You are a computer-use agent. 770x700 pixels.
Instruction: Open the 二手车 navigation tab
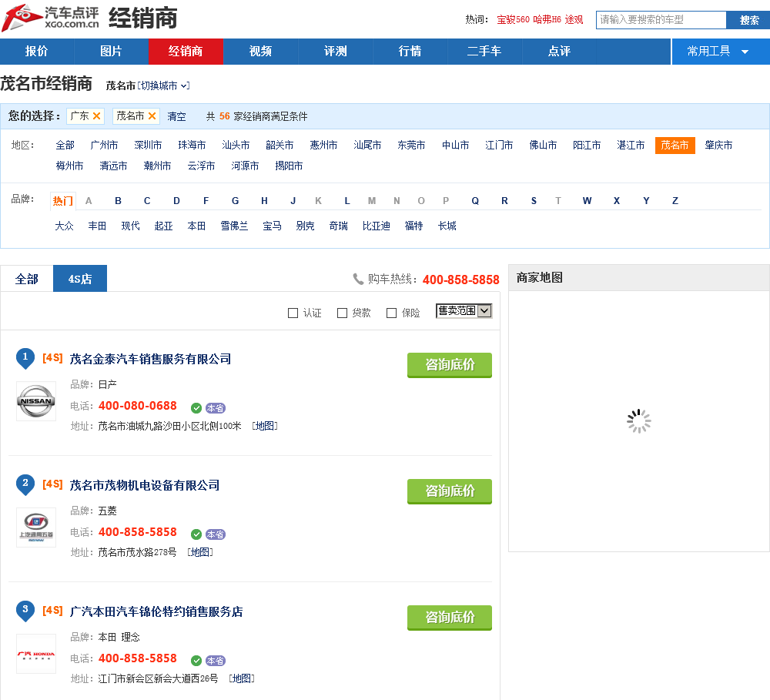click(x=484, y=52)
